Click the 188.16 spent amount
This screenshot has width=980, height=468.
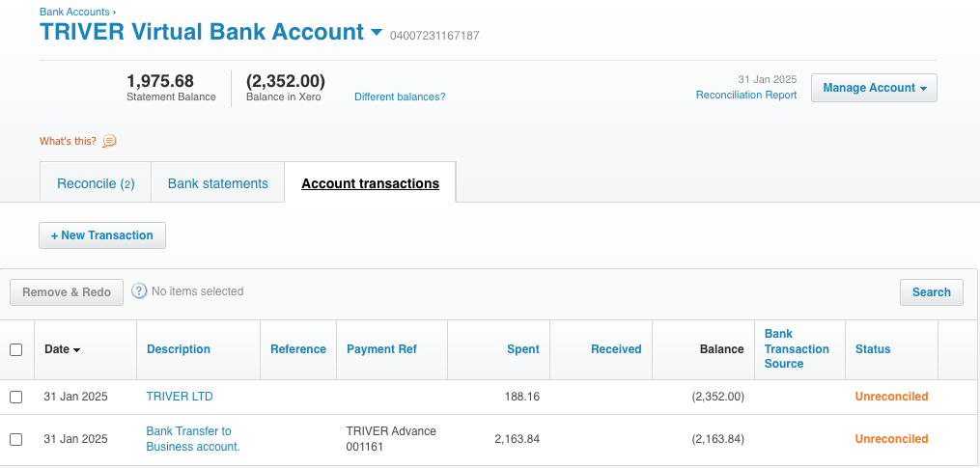tap(522, 397)
